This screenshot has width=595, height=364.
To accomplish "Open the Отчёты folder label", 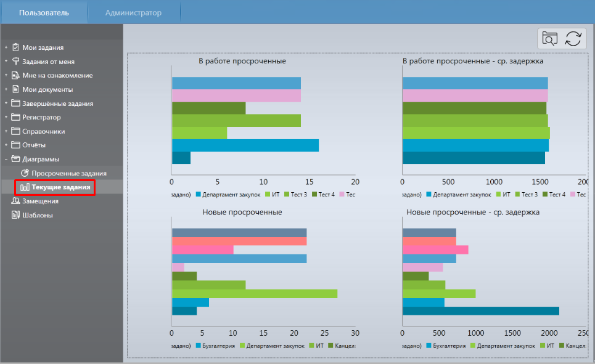I will pos(35,145).
